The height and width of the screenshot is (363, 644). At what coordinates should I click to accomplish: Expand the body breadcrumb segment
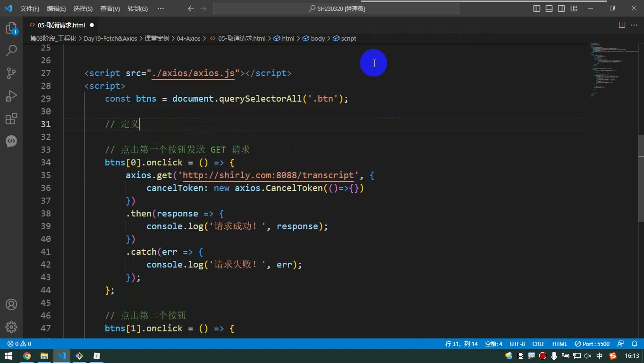[x=314, y=38]
